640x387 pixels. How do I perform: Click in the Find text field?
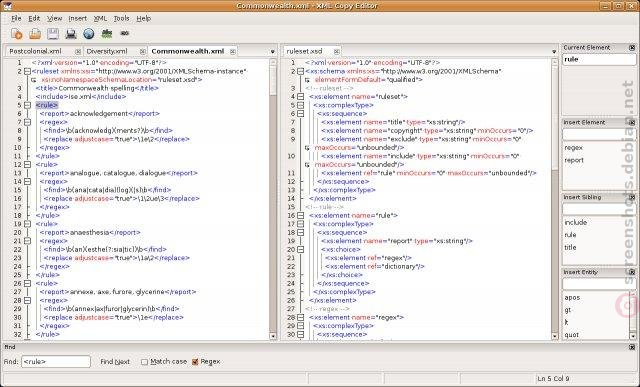tap(56, 362)
